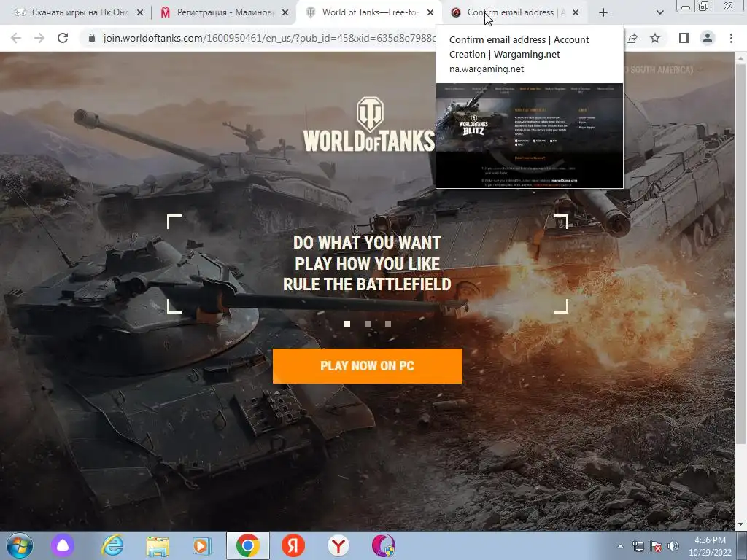Open Chrome's three-dot menu
This screenshot has height=560, width=747.
pos(731,38)
